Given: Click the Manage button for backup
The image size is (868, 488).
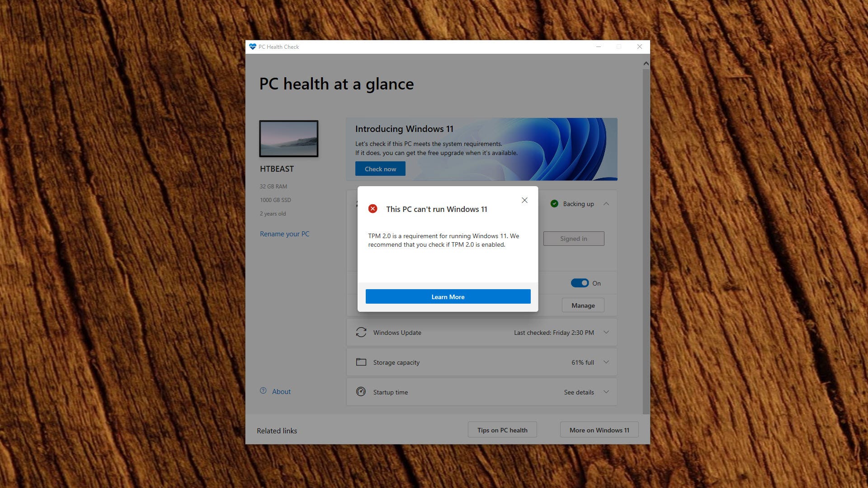Looking at the screenshot, I should (582, 305).
